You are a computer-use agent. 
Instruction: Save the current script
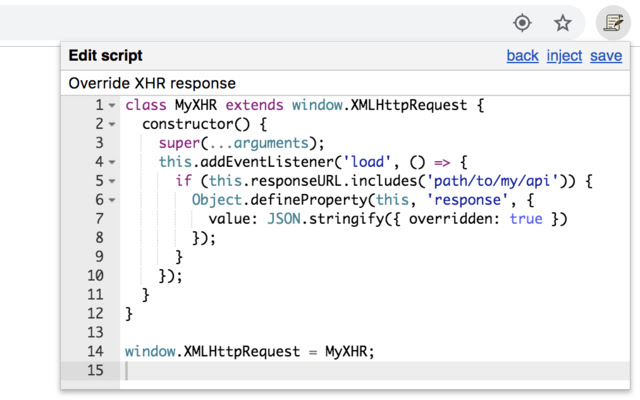(x=606, y=56)
